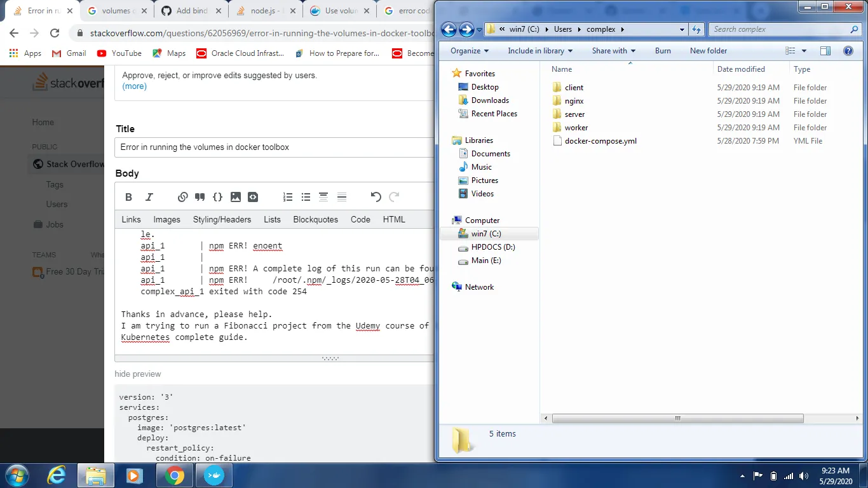Viewport: 868px width, 488px height.
Task: Apply bold formatting in Stack Overflow editor
Action: point(129,197)
